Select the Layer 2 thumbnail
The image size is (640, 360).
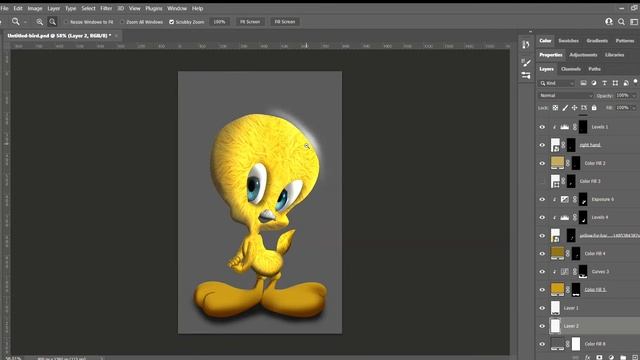coord(555,326)
